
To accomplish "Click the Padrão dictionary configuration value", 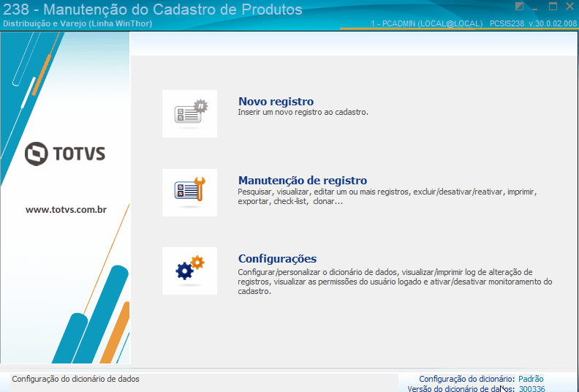I will point(531,379).
